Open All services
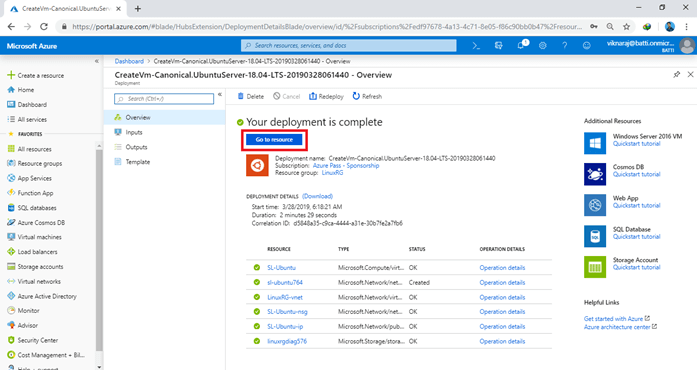 27,119
